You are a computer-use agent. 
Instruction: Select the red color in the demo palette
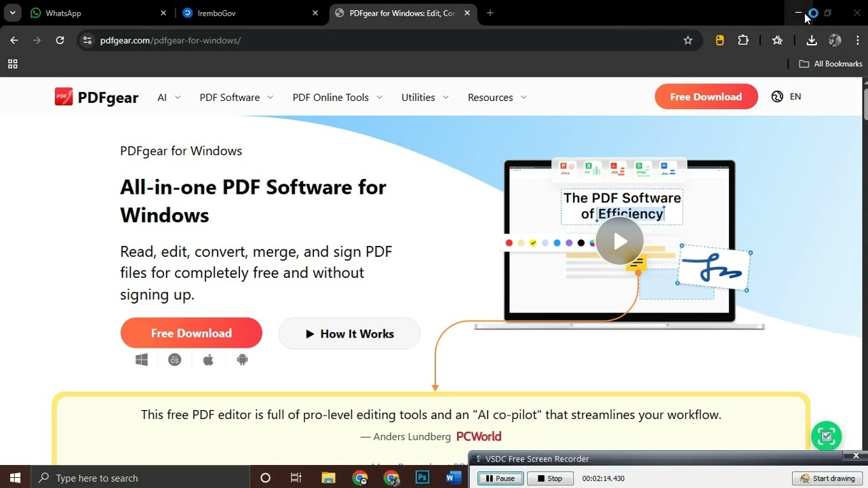(x=509, y=243)
